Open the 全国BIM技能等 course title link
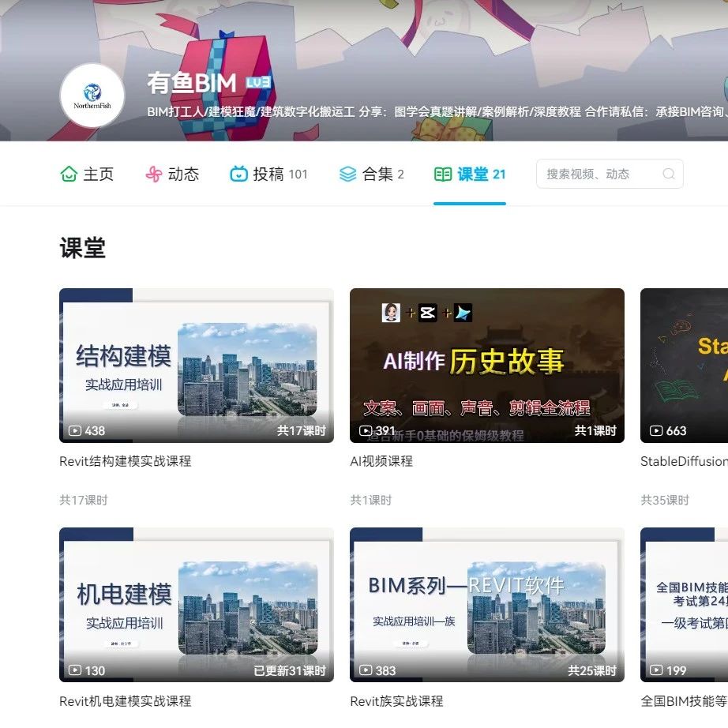The image size is (728, 728). click(685, 701)
